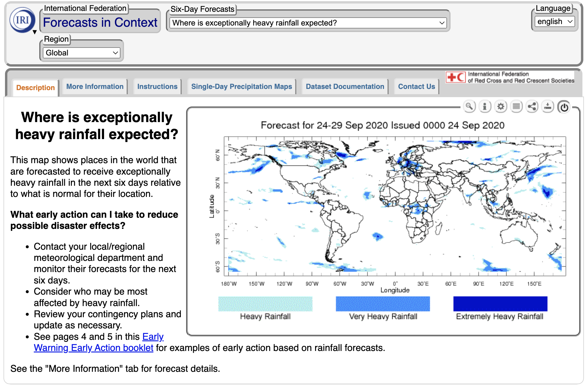Click the download icon above the map
Viewport: 588px width, 385px height.
click(548, 107)
